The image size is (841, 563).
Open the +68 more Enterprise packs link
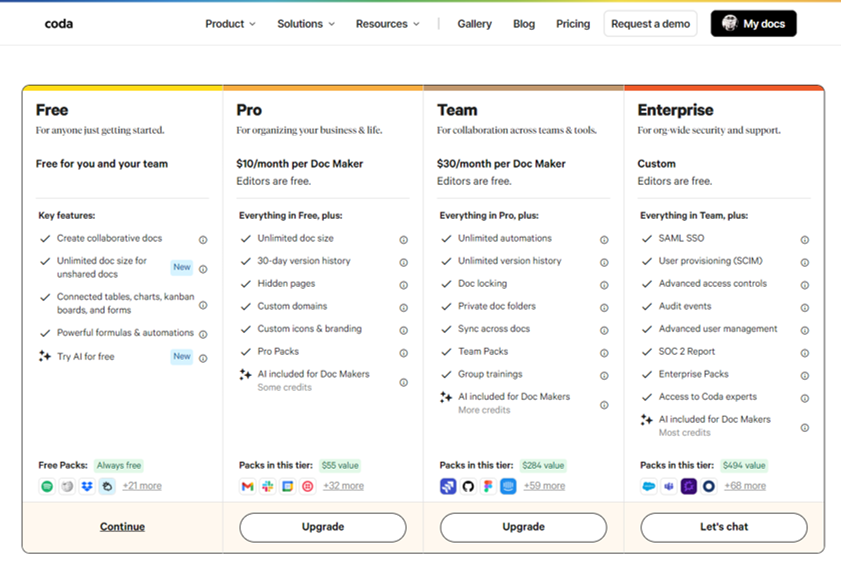click(x=745, y=486)
